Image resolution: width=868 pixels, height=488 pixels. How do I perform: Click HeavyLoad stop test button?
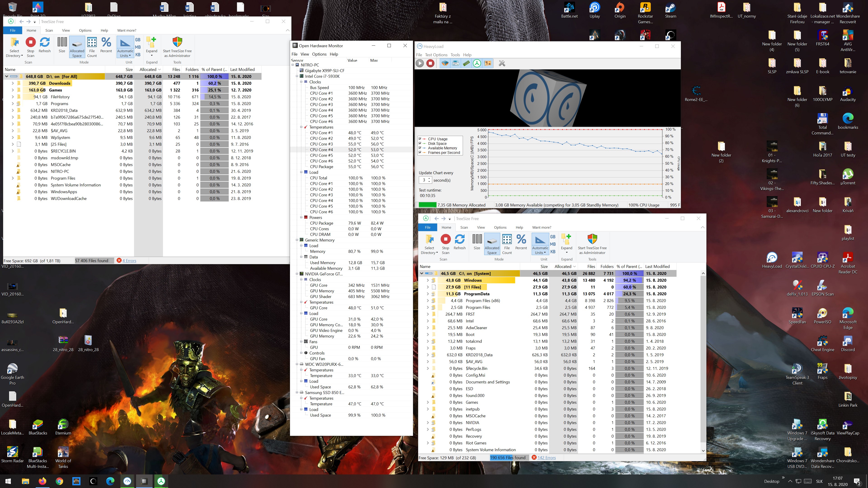tap(430, 63)
